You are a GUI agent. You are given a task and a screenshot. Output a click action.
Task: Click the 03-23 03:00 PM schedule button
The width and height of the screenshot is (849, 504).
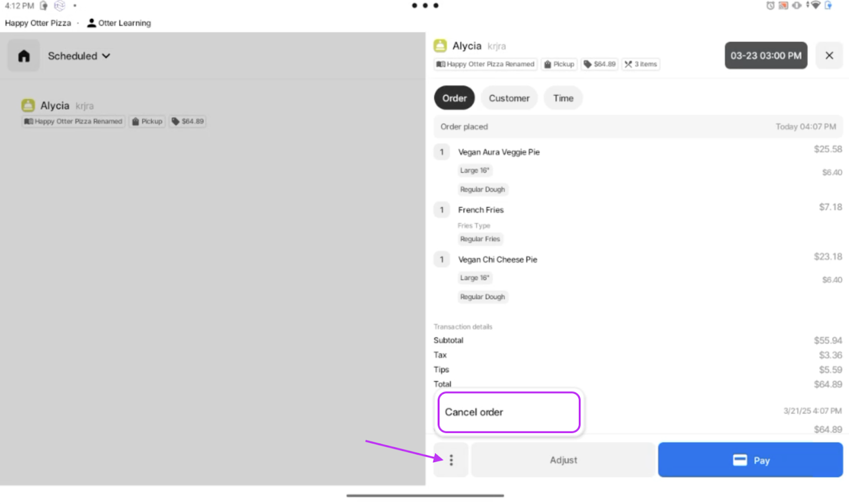[766, 56]
